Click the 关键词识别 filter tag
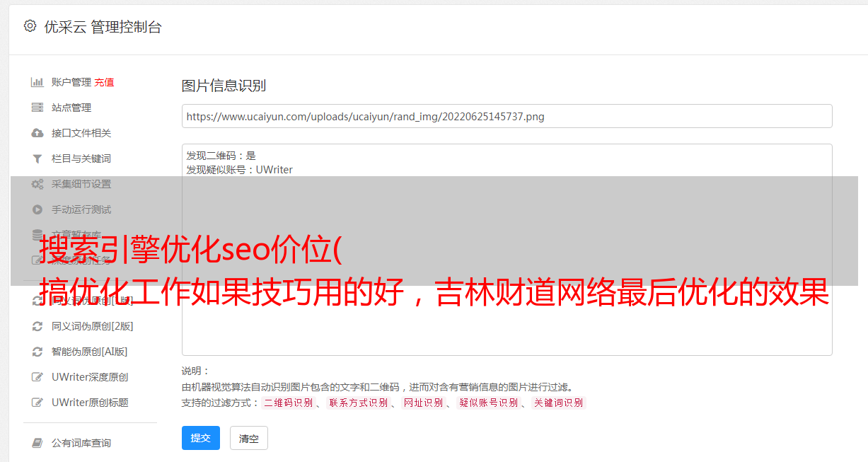This screenshot has height=462, width=868. pos(559,403)
